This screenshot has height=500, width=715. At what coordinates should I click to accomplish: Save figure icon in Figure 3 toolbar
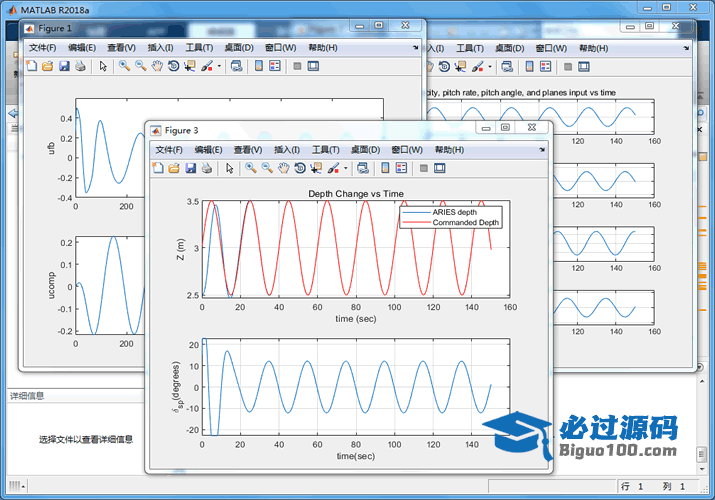[x=191, y=168]
